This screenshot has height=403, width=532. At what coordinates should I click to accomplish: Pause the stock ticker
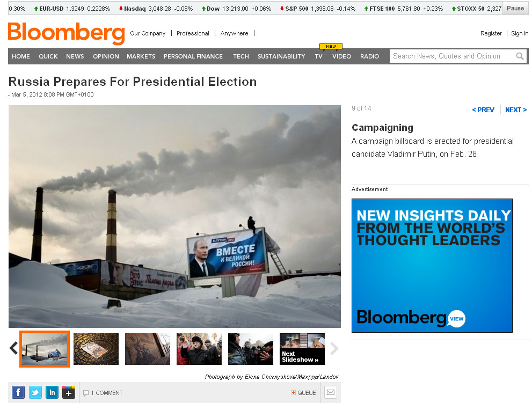pos(515,9)
